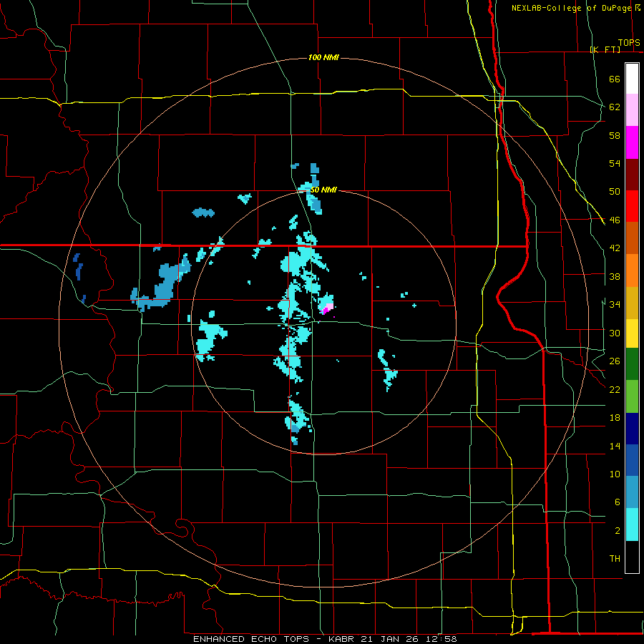Image resolution: width=644 pixels, height=644 pixels.
Task: Click the black TH threshold swatch
Action: (632, 557)
